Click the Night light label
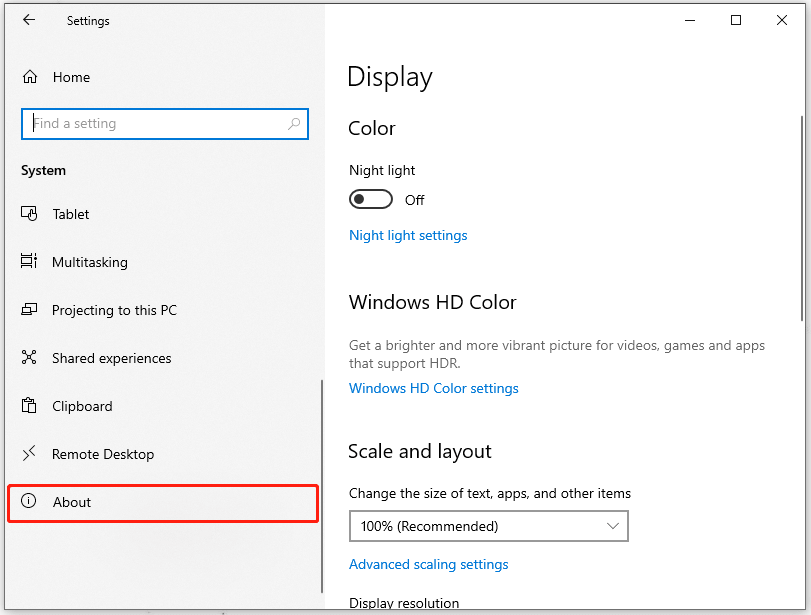Viewport: 811px width, 615px height. pos(382,170)
